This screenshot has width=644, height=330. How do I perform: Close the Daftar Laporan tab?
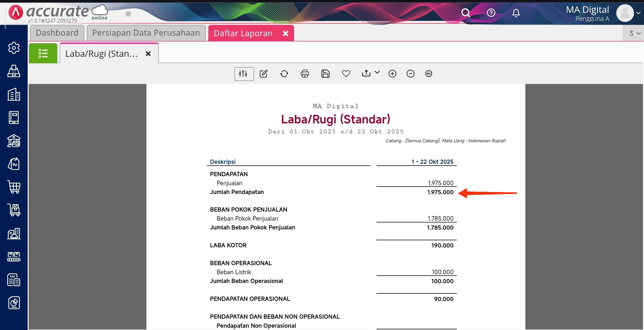click(286, 33)
